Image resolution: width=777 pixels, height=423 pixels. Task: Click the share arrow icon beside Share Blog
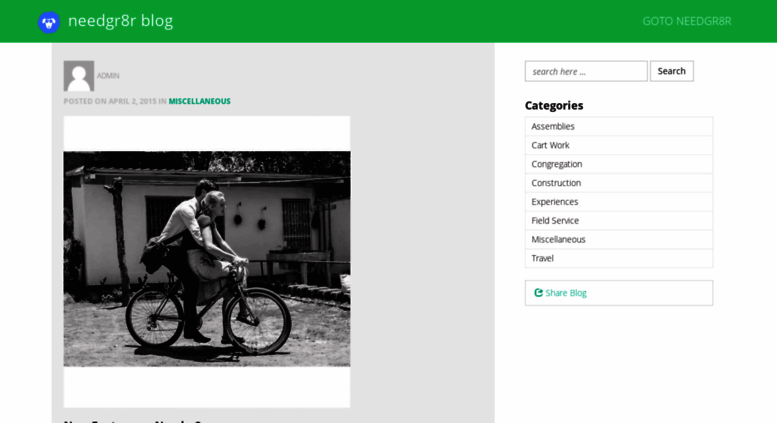point(538,293)
